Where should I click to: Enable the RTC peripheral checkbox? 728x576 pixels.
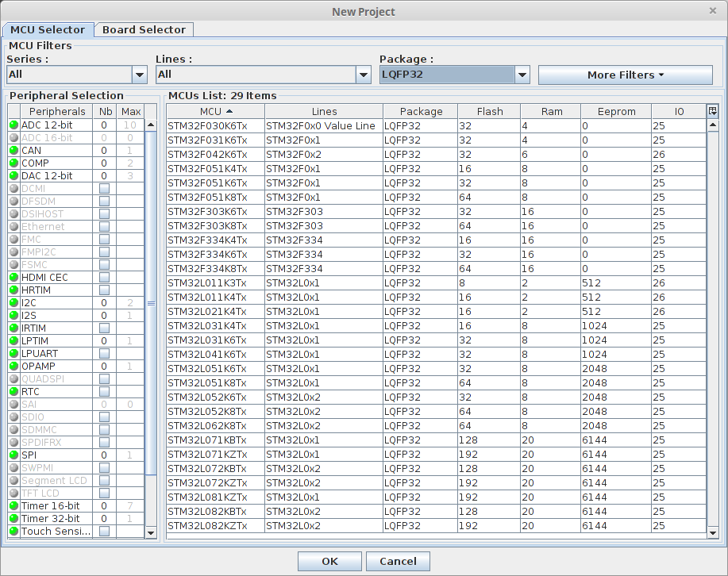click(105, 391)
